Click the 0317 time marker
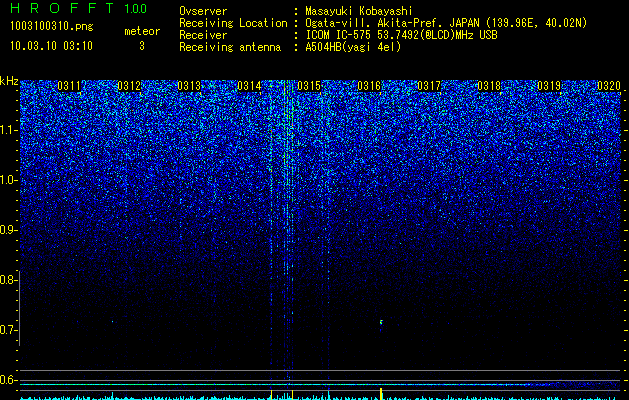629x400 pixels. 429,86
